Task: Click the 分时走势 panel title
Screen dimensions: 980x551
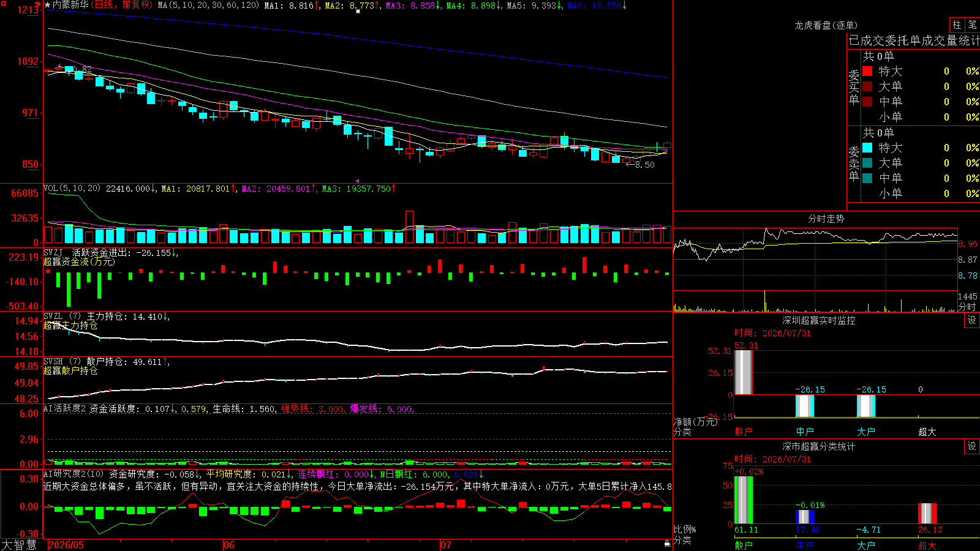Action: pyautogui.click(x=826, y=219)
